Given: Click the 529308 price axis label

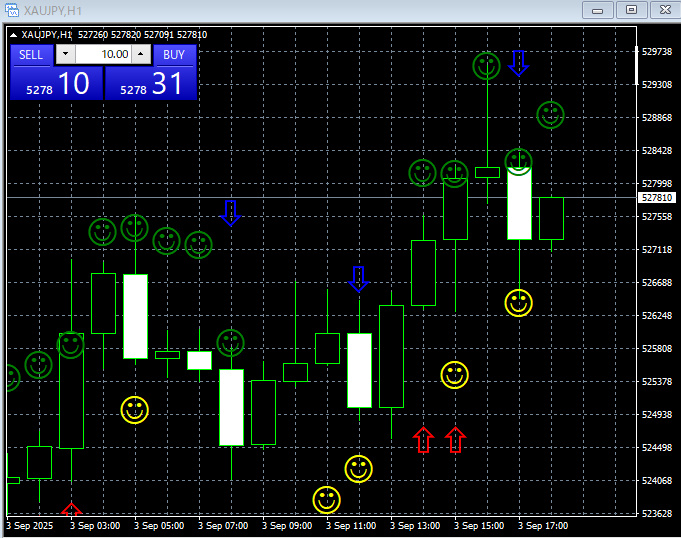Looking at the screenshot, I should pos(657,85).
